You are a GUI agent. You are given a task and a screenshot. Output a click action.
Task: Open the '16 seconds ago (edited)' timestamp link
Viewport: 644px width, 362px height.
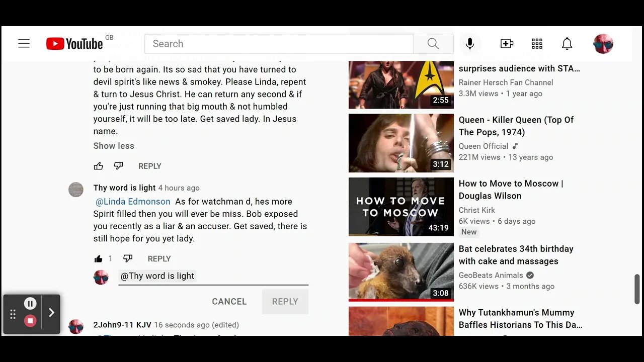[x=196, y=325]
